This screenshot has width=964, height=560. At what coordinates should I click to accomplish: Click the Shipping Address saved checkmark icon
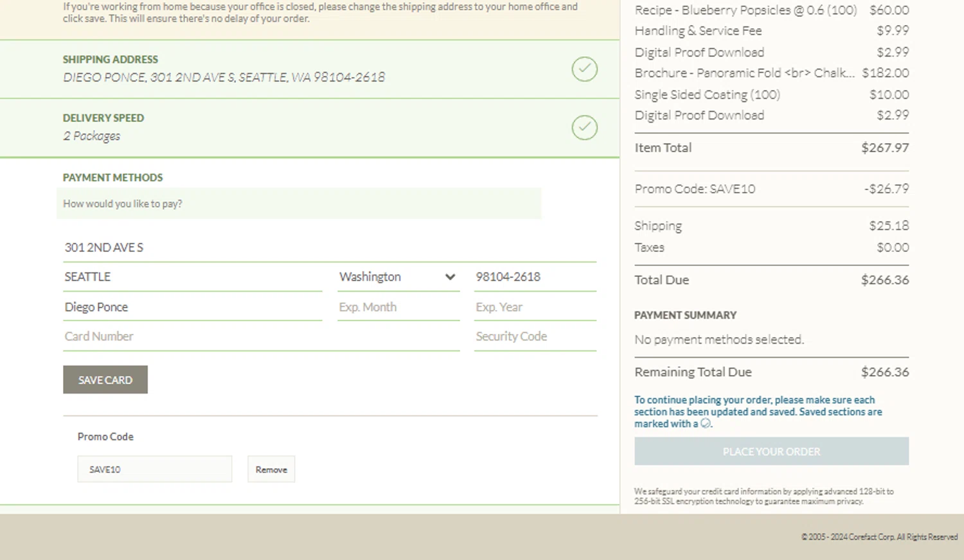tap(584, 69)
